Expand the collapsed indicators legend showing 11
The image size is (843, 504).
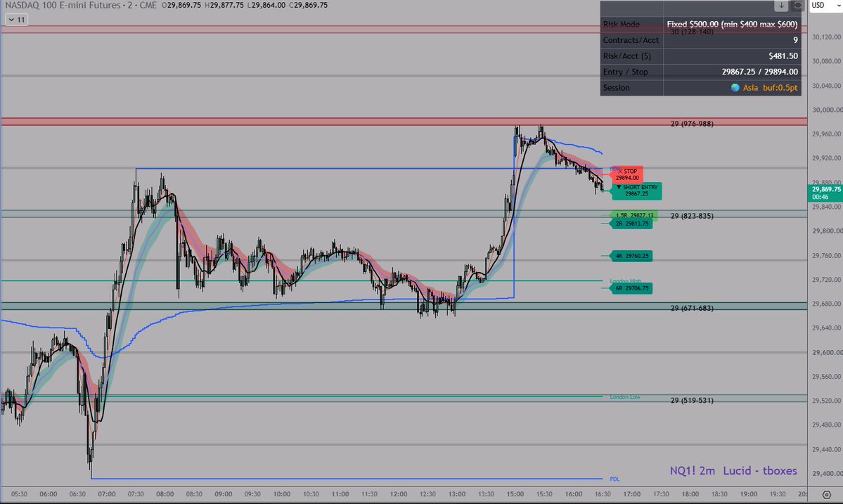16,20
